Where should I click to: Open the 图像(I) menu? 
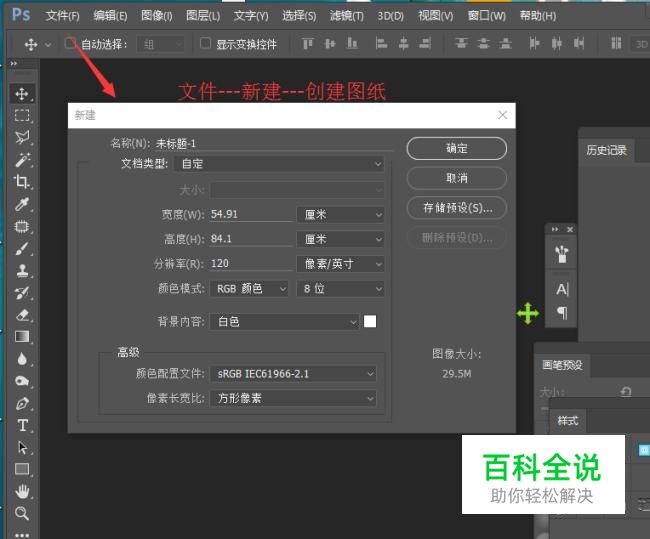pos(157,16)
